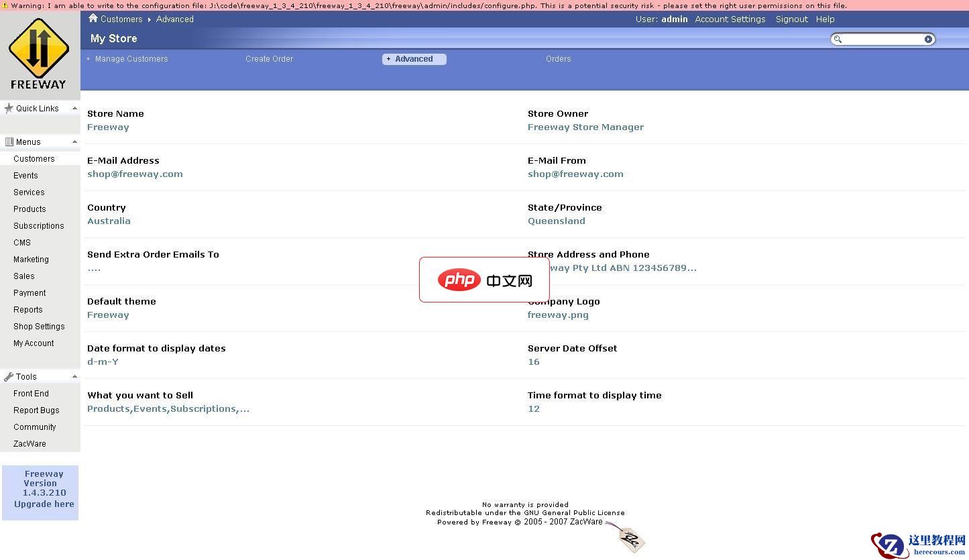Open the Upgrade here link
The image size is (969, 560).
pos(42,504)
